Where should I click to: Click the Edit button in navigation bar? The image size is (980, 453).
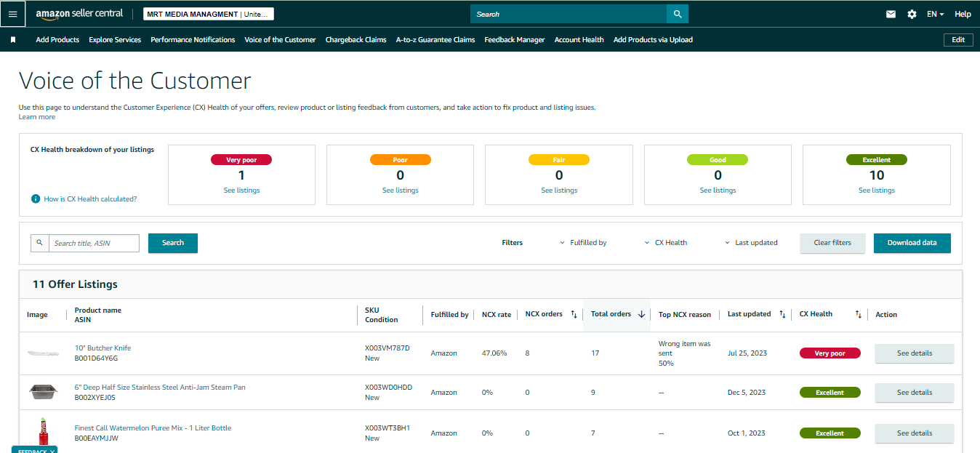tap(958, 40)
